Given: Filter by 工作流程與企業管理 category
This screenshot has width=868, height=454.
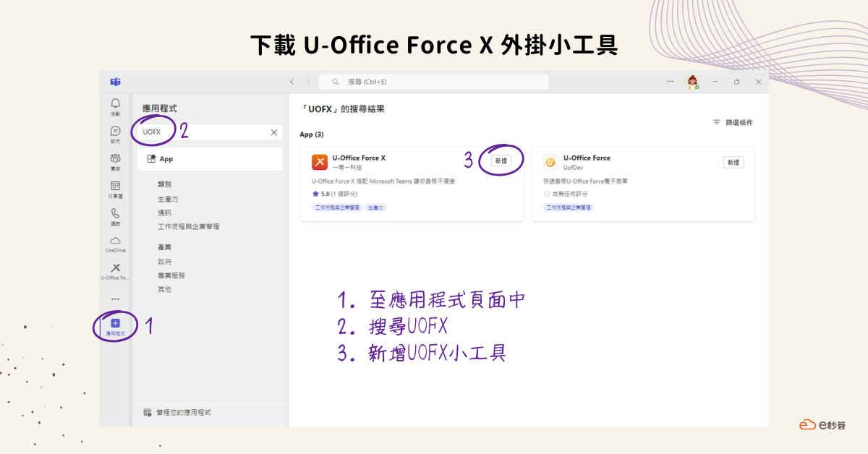Looking at the screenshot, I should [x=188, y=226].
